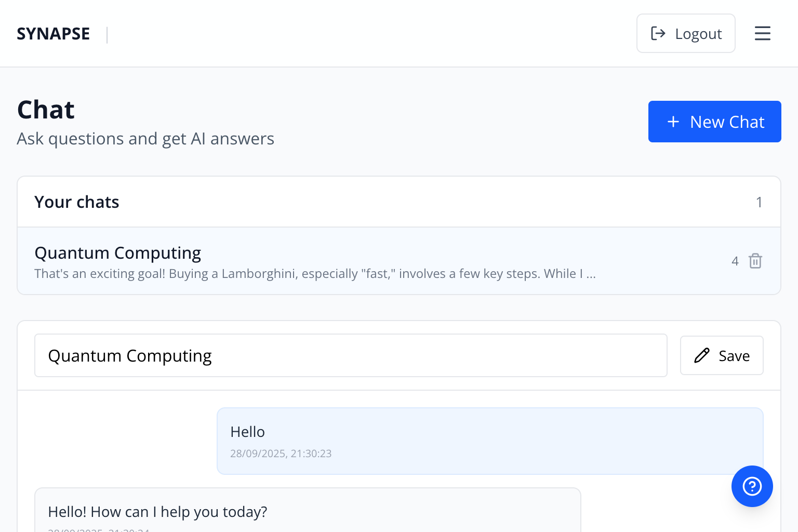Delete Quantum Computing chat via trash icon

(x=755, y=261)
